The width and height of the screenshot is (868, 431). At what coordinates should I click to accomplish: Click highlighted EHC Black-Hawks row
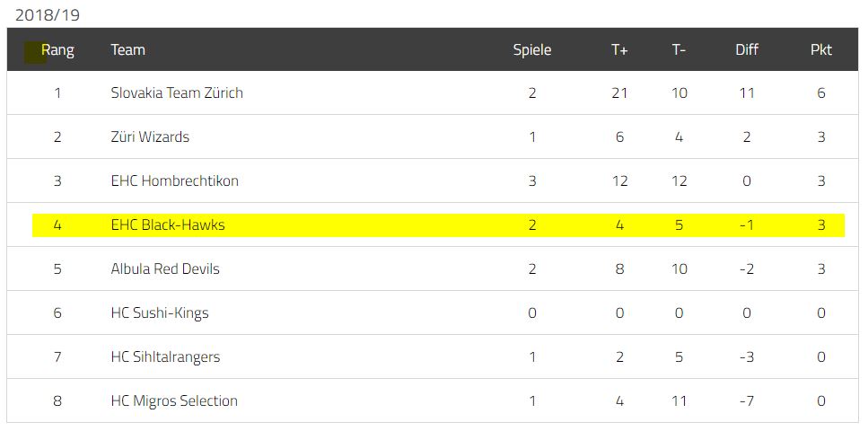click(x=438, y=224)
